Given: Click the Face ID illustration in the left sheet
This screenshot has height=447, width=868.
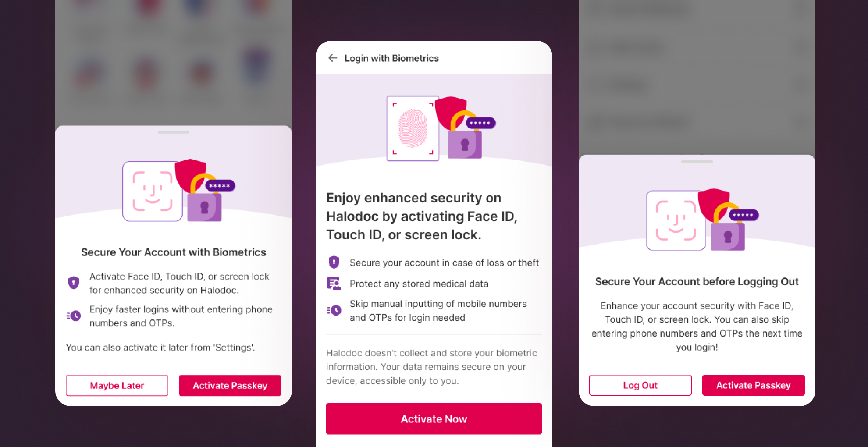Looking at the screenshot, I should 153,191.
